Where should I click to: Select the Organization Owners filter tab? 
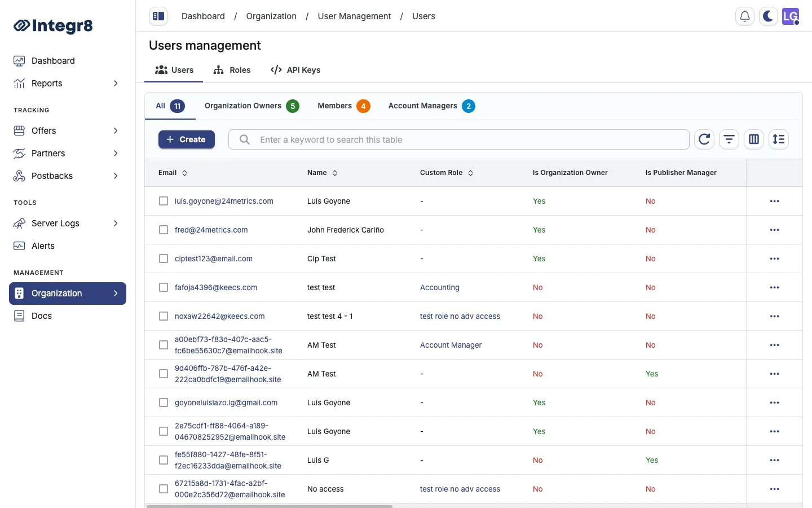pyautogui.click(x=251, y=106)
